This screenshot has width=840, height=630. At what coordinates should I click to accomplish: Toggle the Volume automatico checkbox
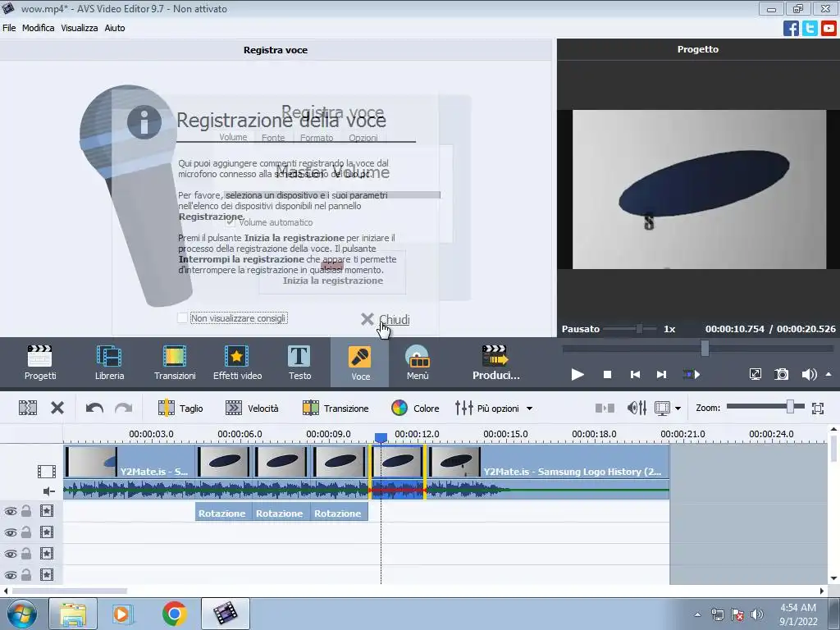[230, 221]
